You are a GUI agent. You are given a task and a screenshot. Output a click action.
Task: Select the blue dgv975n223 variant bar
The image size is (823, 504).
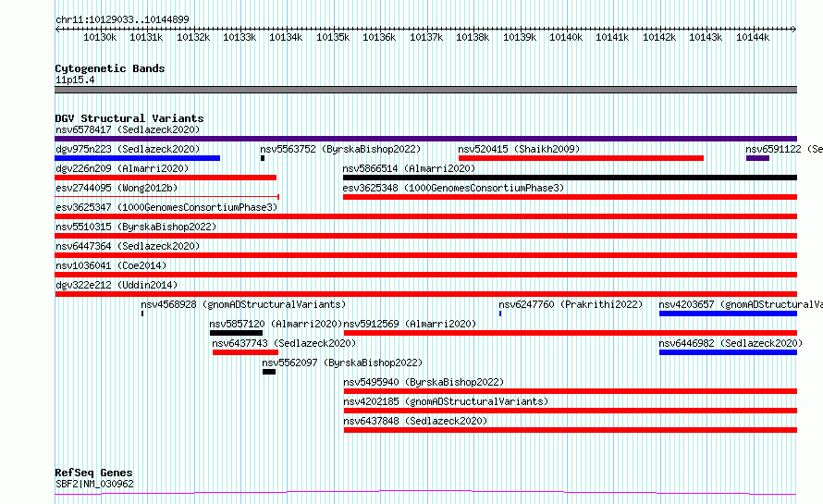[x=138, y=158]
